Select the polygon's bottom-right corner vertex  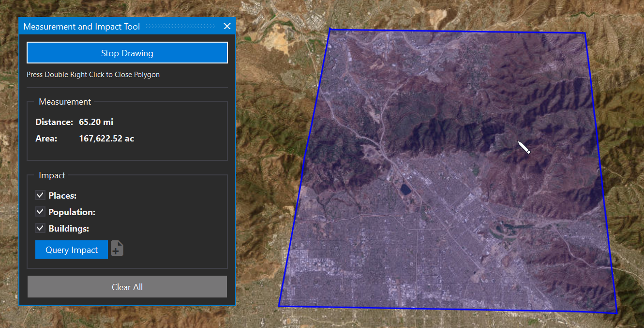[x=616, y=312]
